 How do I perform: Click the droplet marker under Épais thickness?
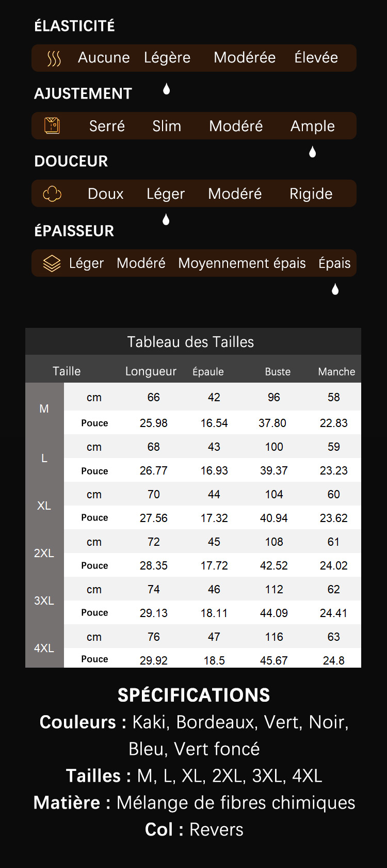coord(335,289)
